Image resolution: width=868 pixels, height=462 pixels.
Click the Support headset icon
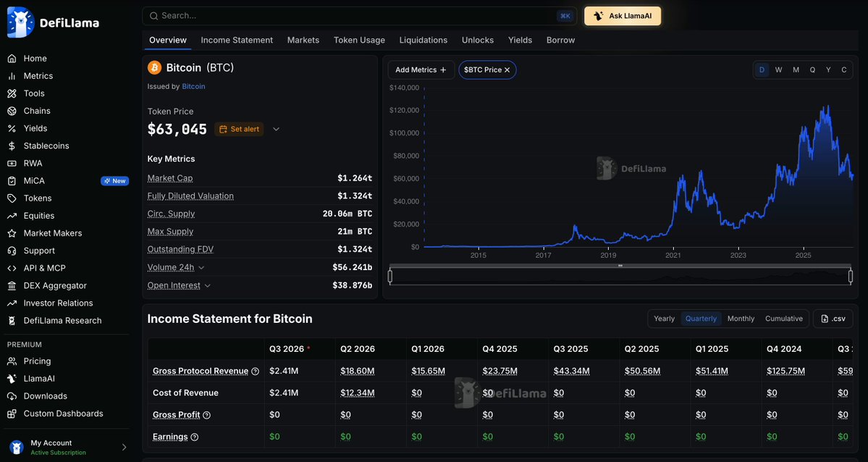[12, 251]
